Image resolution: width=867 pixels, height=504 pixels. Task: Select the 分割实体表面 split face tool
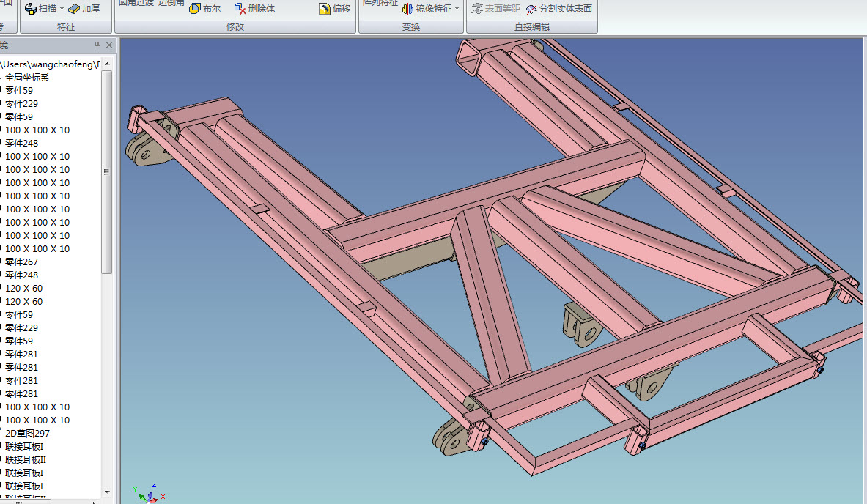coord(531,9)
